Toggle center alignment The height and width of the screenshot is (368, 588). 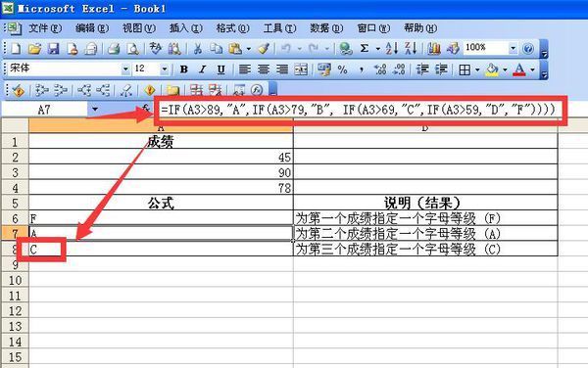(264, 69)
